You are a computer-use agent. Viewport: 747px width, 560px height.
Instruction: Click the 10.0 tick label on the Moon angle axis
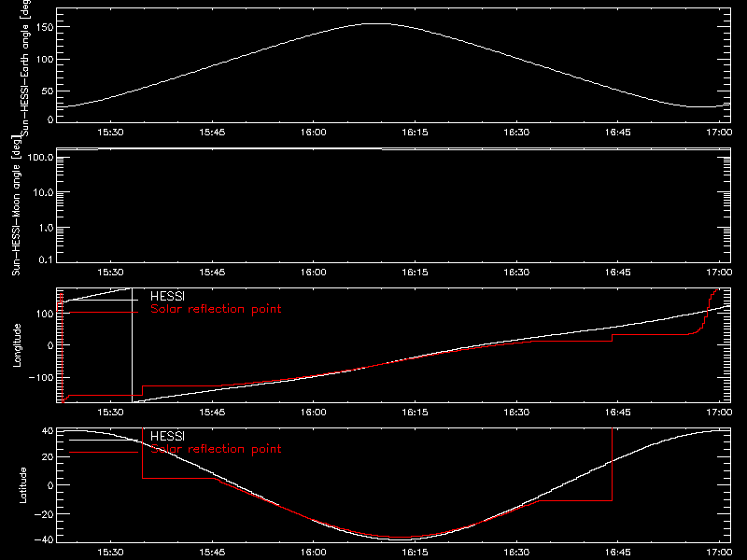coord(43,193)
